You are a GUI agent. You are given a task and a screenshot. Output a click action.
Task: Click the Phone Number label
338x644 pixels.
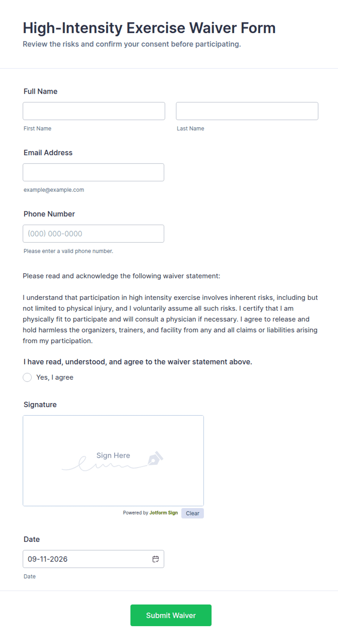click(49, 214)
